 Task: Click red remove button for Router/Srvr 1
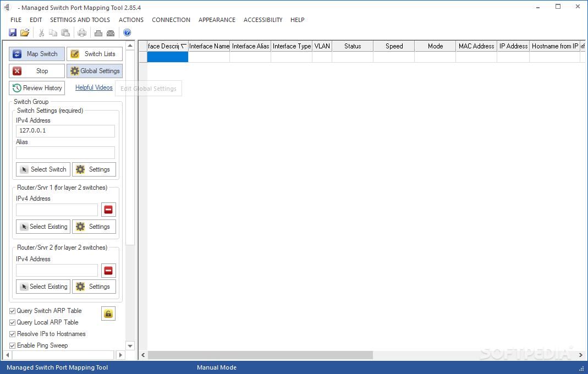click(108, 210)
